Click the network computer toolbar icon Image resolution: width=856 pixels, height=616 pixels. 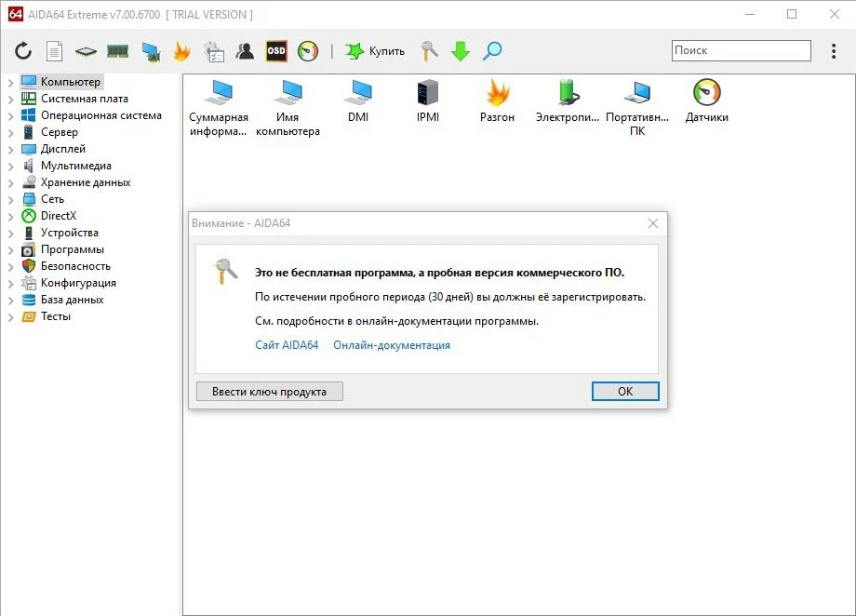click(151, 52)
